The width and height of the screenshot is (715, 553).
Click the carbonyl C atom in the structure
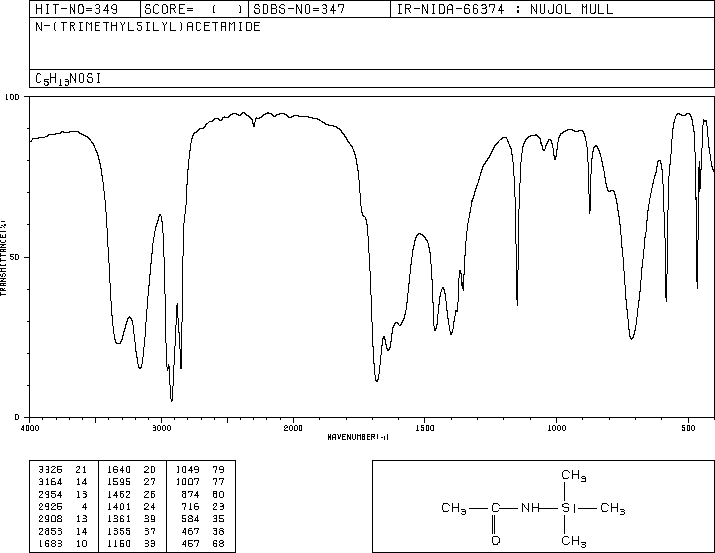(496, 508)
